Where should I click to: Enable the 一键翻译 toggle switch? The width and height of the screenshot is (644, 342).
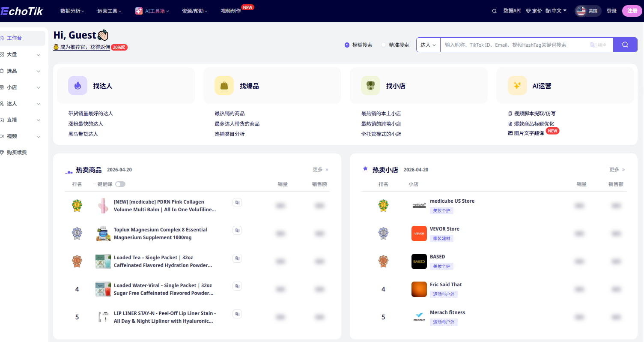click(x=120, y=184)
